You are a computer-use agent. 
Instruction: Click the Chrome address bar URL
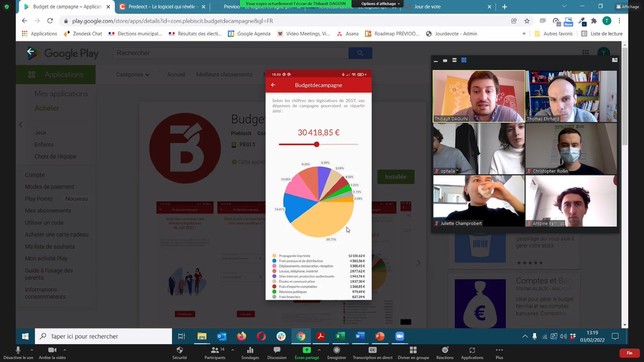(x=172, y=21)
